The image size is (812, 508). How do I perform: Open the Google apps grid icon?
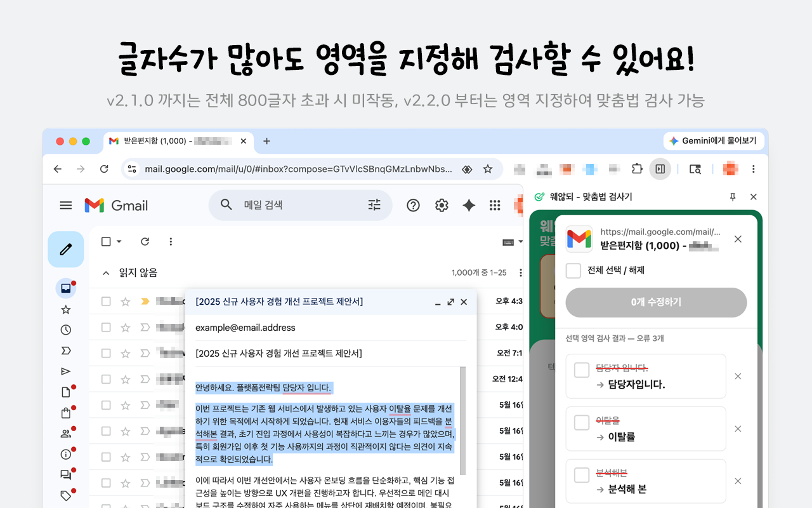point(495,205)
